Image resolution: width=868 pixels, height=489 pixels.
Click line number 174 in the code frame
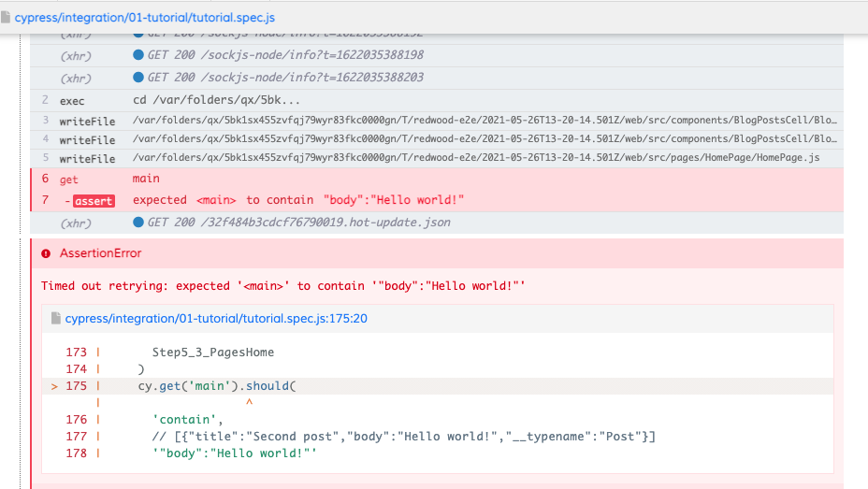pos(76,369)
